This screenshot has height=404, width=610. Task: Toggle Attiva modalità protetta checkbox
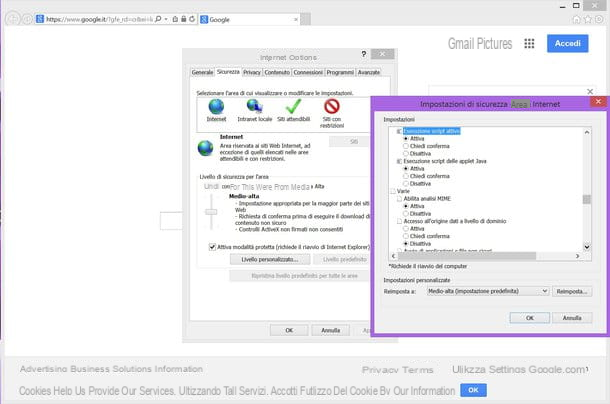pyautogui.click(x=212, y=247)
